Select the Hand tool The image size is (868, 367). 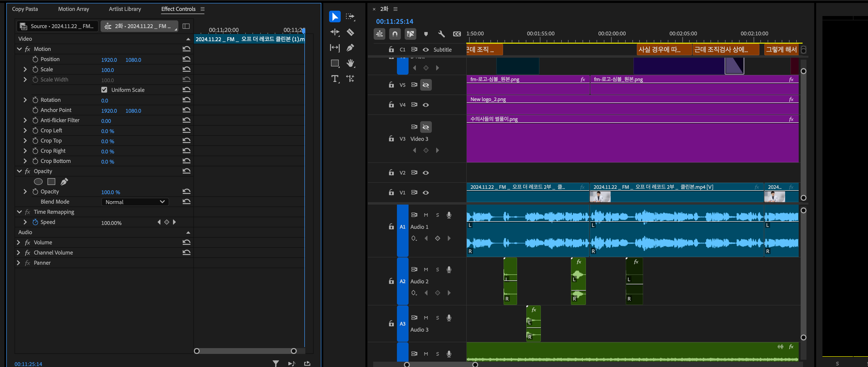tap(350, 63)
